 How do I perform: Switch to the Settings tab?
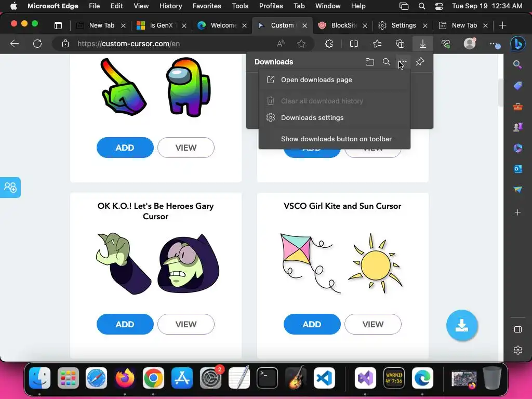tap(403, 25)
